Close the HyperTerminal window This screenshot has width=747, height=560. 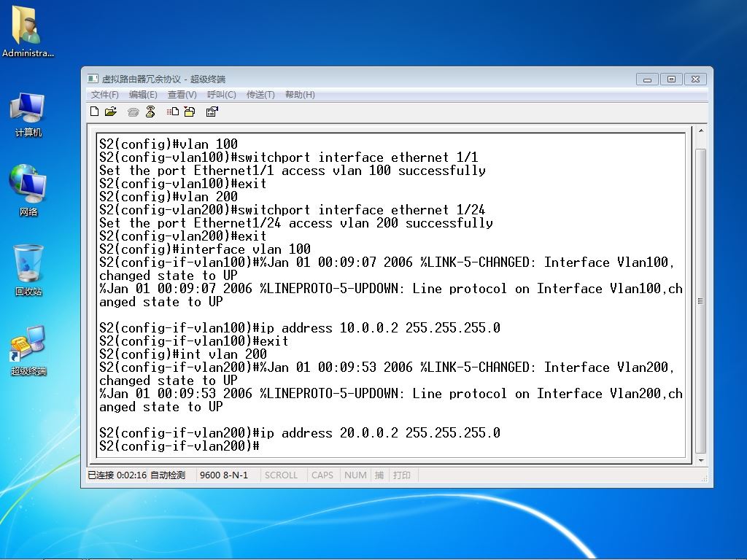click(695, 79)
